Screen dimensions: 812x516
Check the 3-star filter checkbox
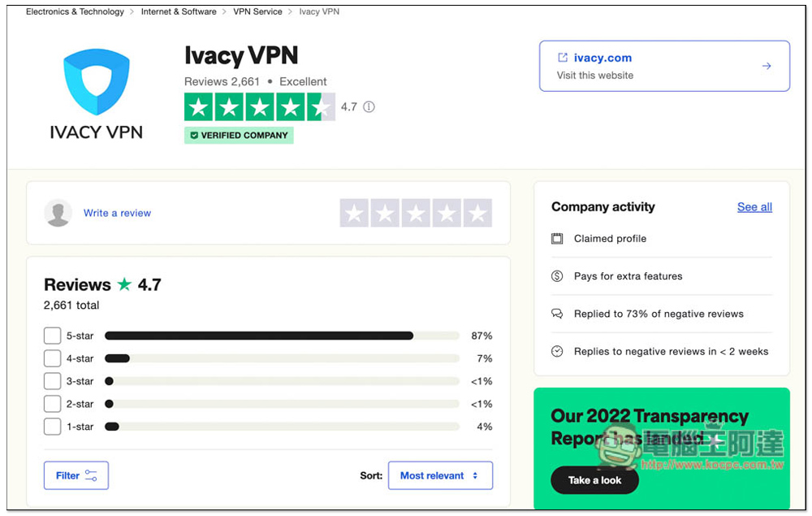click(x=52, y=381)
